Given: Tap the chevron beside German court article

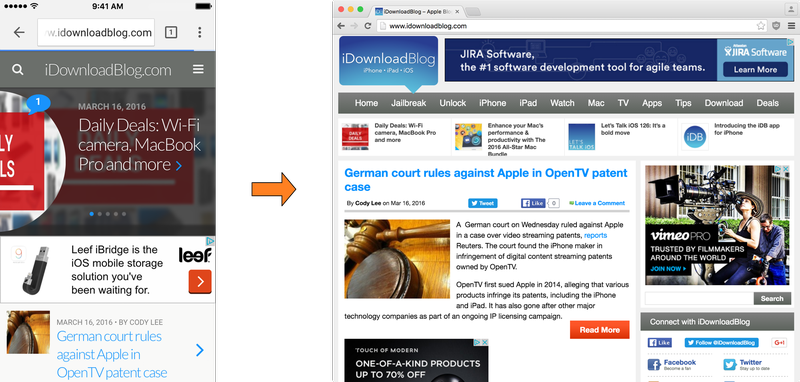Looking at the screenshot, I should tap(200, 350).
